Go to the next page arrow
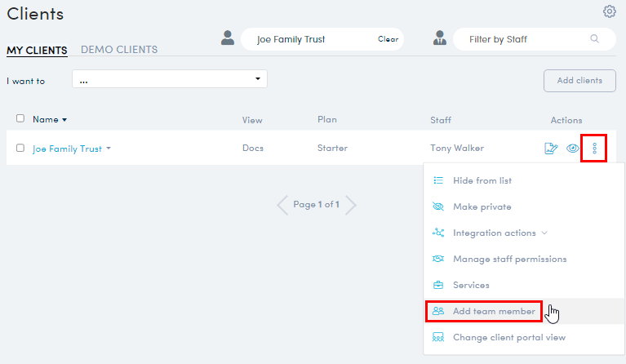Screen dimensions: 626x364 tap(351, 205)
